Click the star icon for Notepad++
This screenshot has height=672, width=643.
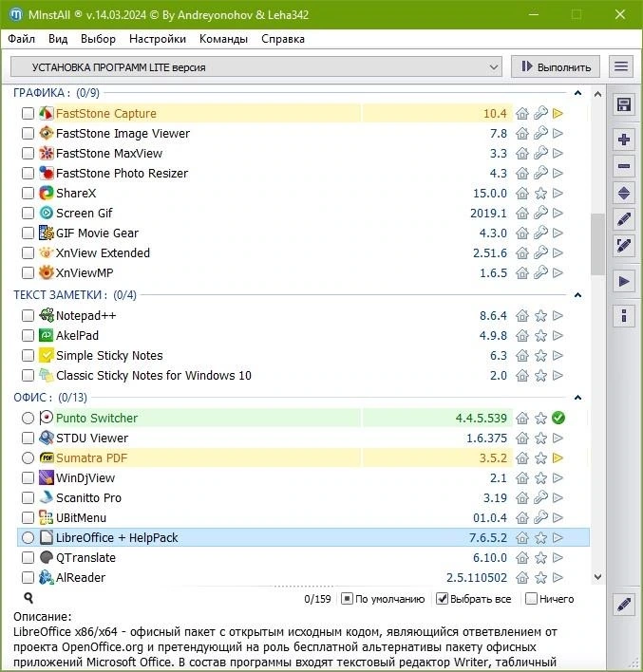(540, 316)
